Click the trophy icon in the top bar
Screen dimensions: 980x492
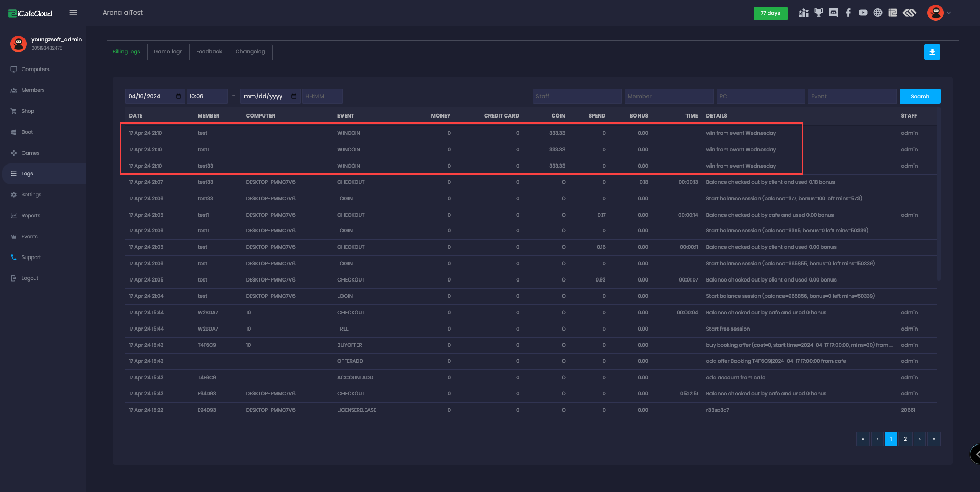tap(819, 13)
